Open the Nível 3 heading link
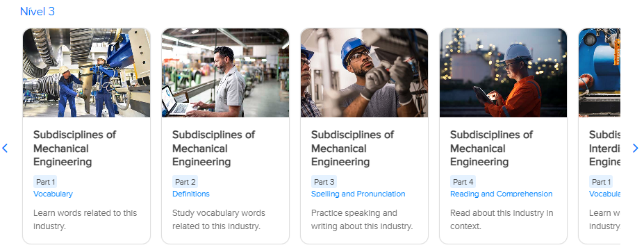 point(37,12)
